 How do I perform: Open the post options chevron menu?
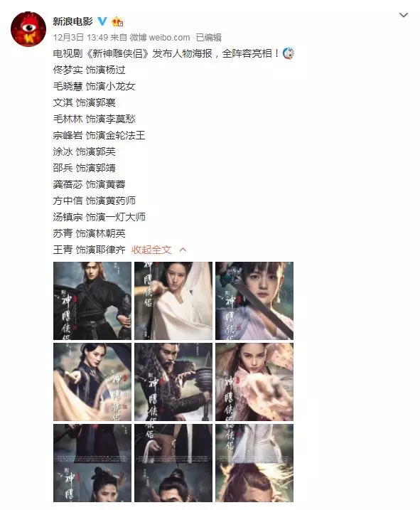(404, 15)
